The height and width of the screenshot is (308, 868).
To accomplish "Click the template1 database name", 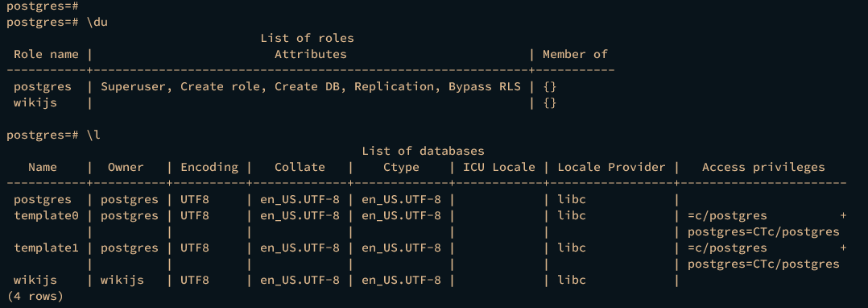I will coord(46,248).
